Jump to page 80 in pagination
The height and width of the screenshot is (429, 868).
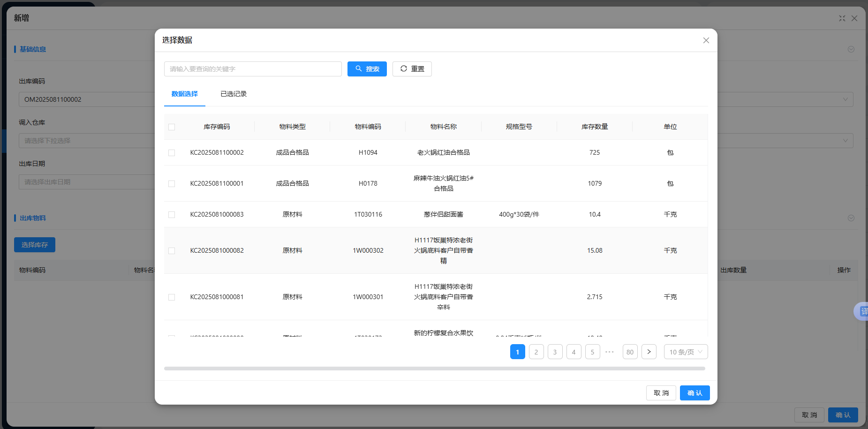(630, 352)
